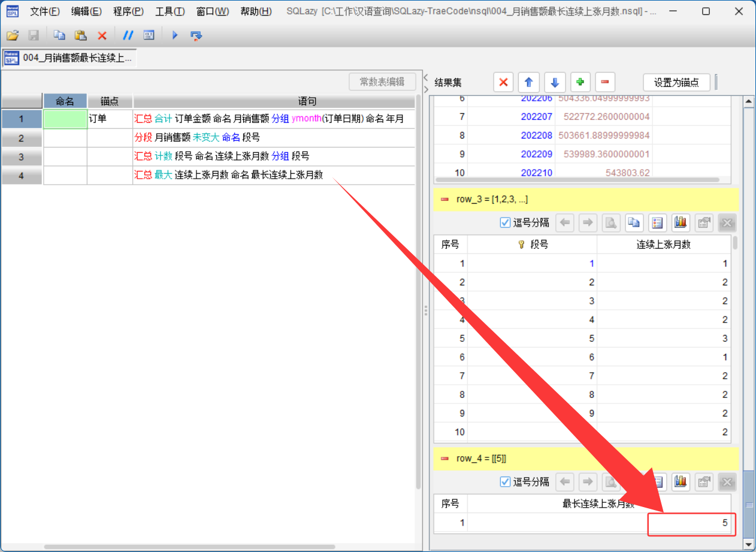The height and width of the screenshot is (552, 756).
Task: Click the green plus icon in 结果集 toolbar
Action: pyautogui.click(x=580, y=82)
